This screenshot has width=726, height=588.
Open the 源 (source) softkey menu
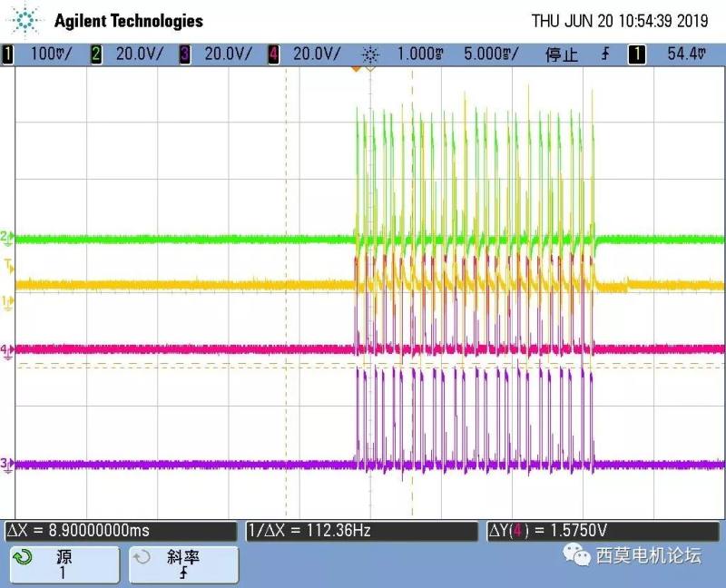(x=63, y=564)
